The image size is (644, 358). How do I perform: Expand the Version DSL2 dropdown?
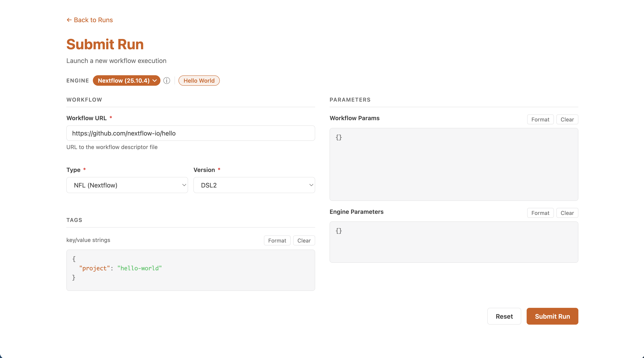(254, 185)
